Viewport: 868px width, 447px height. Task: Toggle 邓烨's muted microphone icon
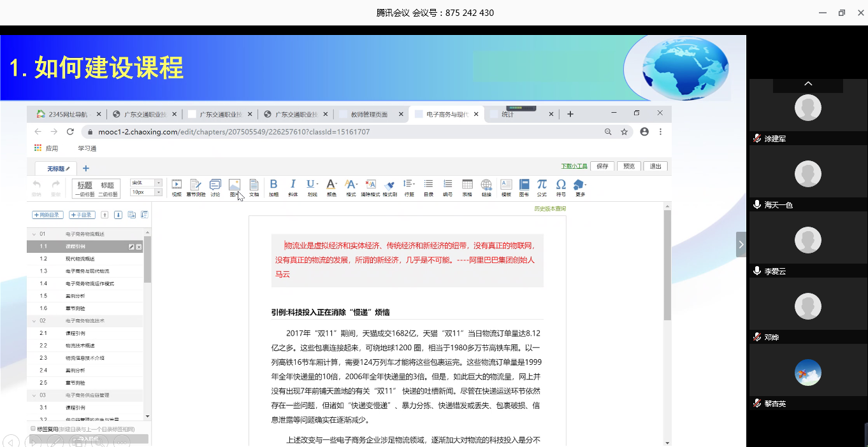[757, 337]
